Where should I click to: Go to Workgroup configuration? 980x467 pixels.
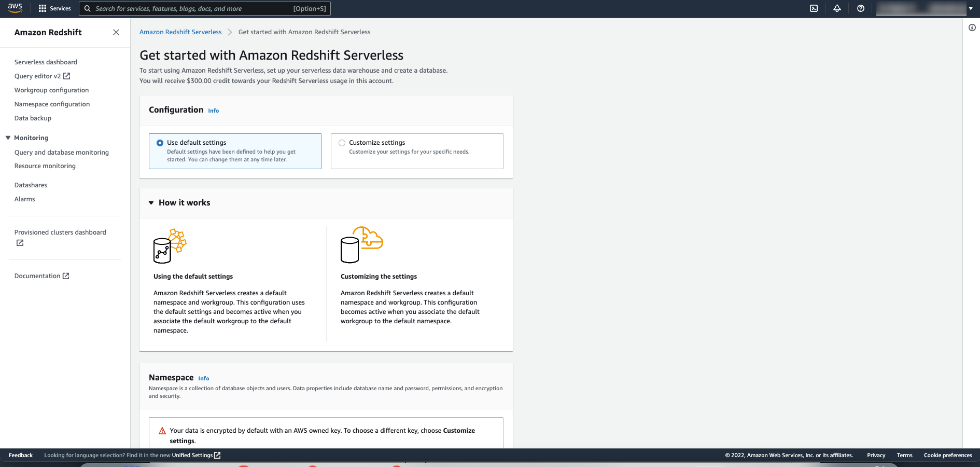coord(51,90)
